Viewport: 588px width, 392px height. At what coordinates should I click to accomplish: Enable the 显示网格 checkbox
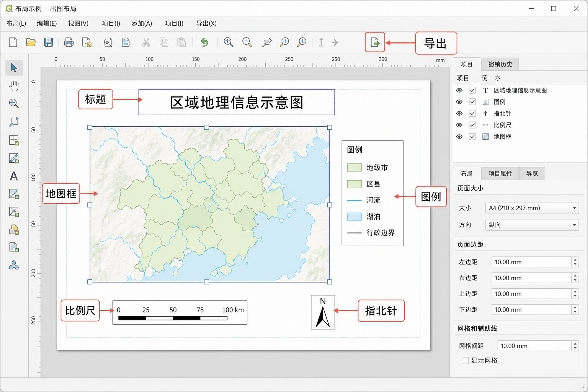465,360
